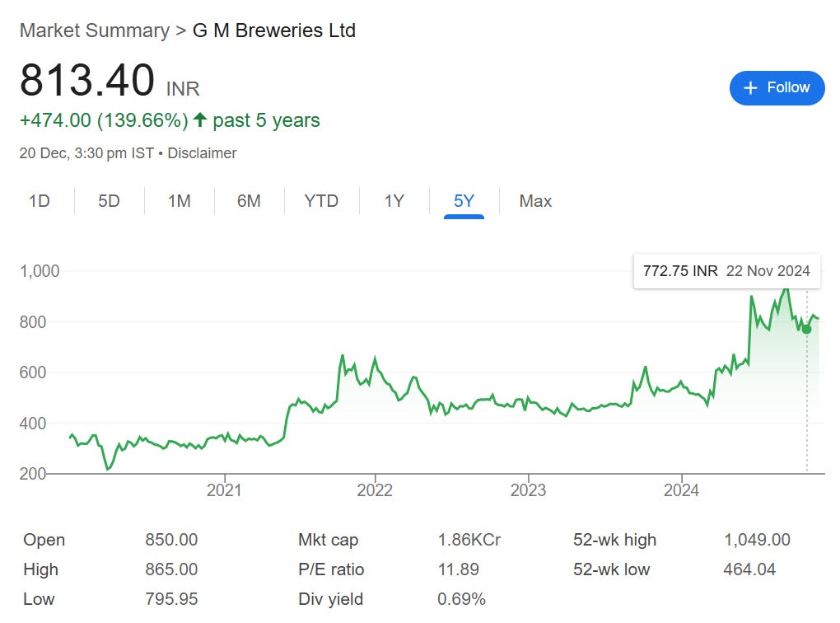Screen dimensions: 840x623
Task: Click the High value 865.00
Action: click(171, 569)
